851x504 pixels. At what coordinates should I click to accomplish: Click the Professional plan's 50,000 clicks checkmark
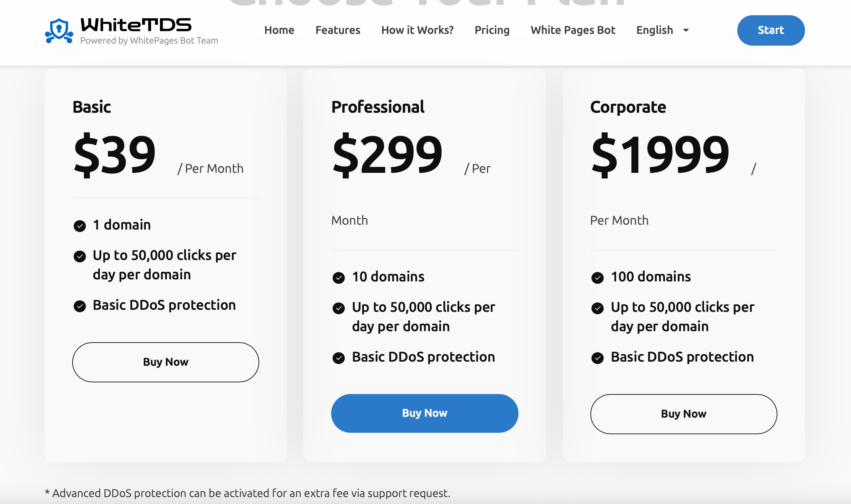tap(339, 308)
